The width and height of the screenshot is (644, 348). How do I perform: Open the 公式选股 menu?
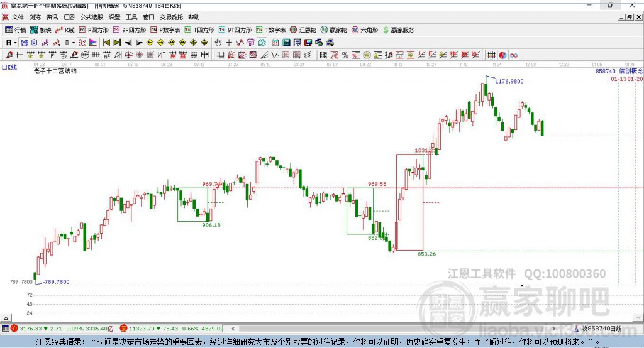click(92, 17)
